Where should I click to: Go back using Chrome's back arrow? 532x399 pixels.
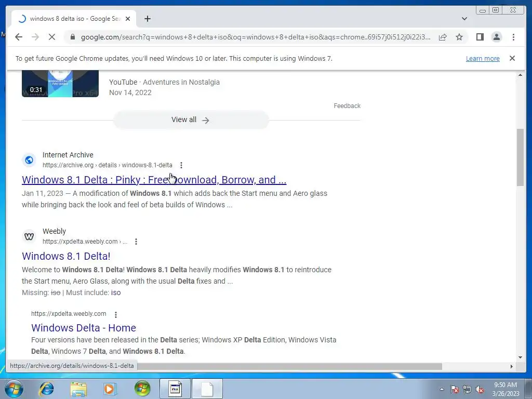[x=19, y=37]
